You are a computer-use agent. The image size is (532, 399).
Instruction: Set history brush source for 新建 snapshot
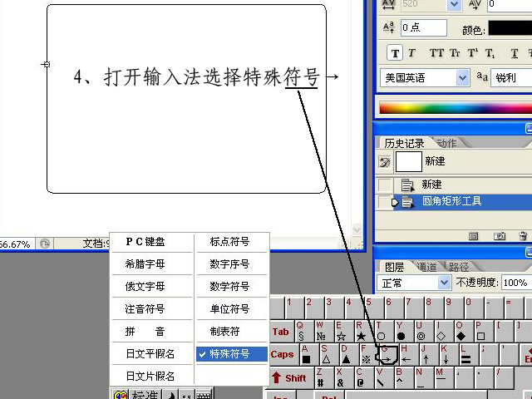tap(385, 162)
